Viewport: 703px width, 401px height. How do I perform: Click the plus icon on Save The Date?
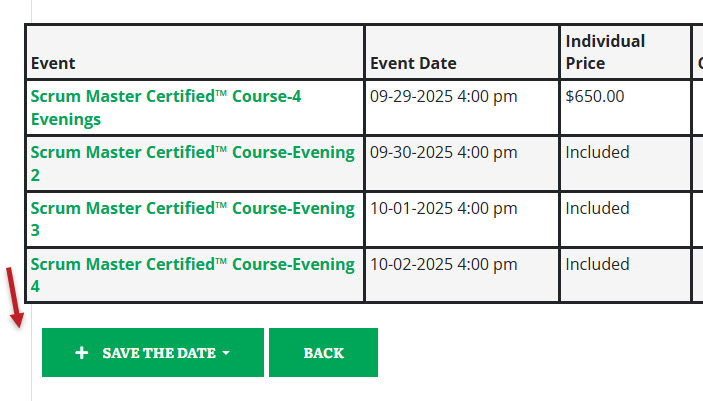click(x=82, y=353)
